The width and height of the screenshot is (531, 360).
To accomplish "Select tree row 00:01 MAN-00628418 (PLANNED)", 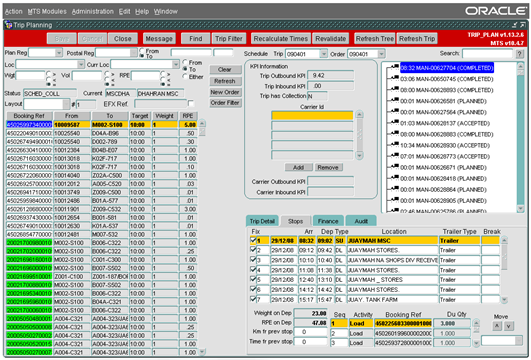I will click(443, 178).
